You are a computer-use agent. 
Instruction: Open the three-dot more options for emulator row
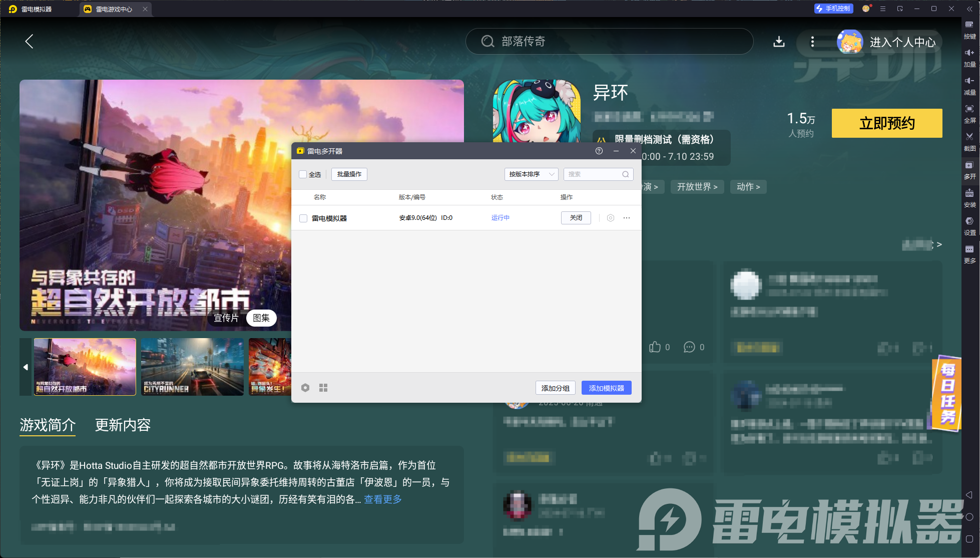[x=627, y=218]
